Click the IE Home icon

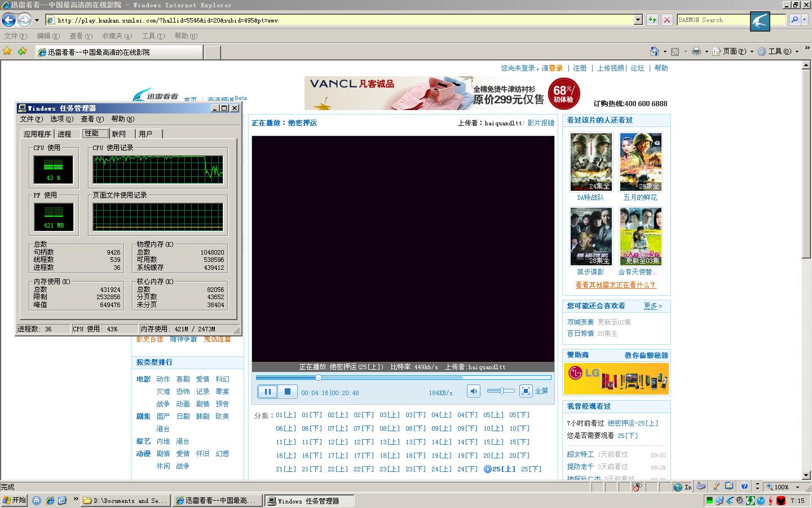click(654, 51)
